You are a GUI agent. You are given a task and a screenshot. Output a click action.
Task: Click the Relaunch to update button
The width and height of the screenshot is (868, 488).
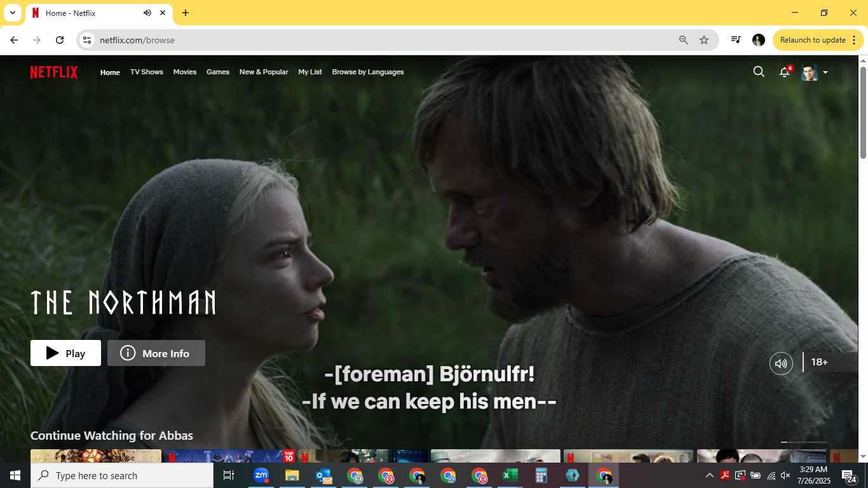click(x=813, y=40)
